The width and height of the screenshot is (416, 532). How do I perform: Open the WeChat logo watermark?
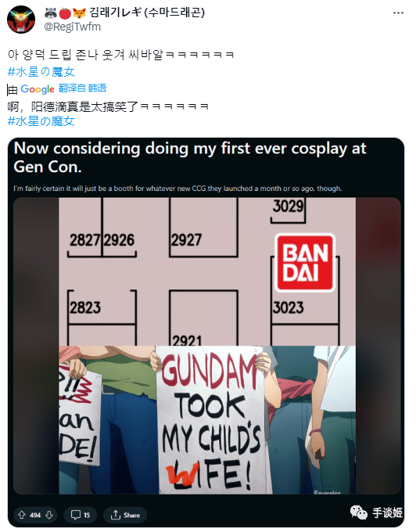[359, 512]
